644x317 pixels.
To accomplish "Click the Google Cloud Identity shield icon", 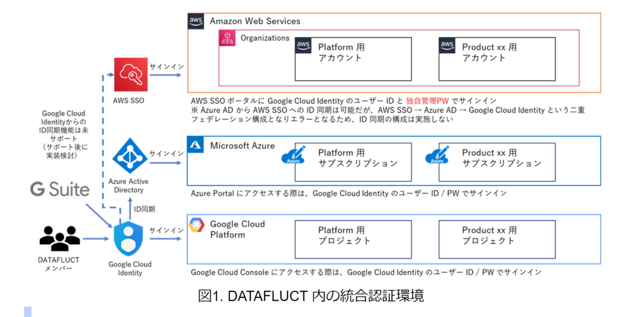I will (128, 239).
